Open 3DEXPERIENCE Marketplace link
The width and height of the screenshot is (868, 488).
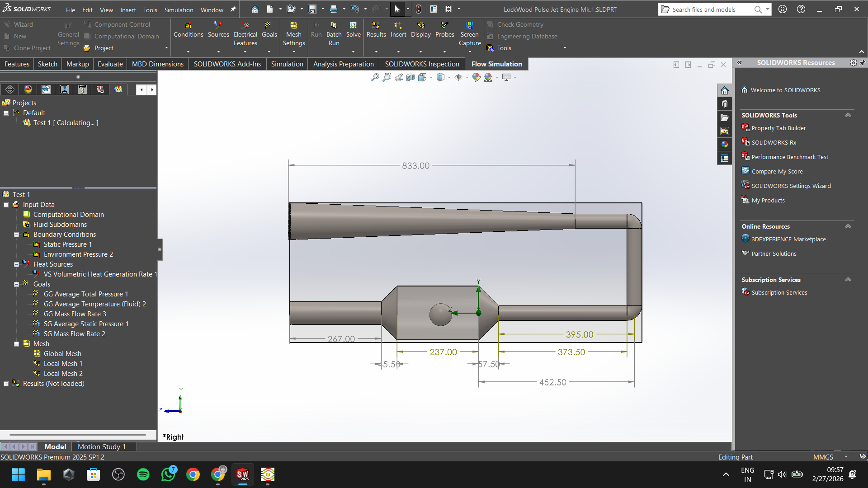coord(788,239)
